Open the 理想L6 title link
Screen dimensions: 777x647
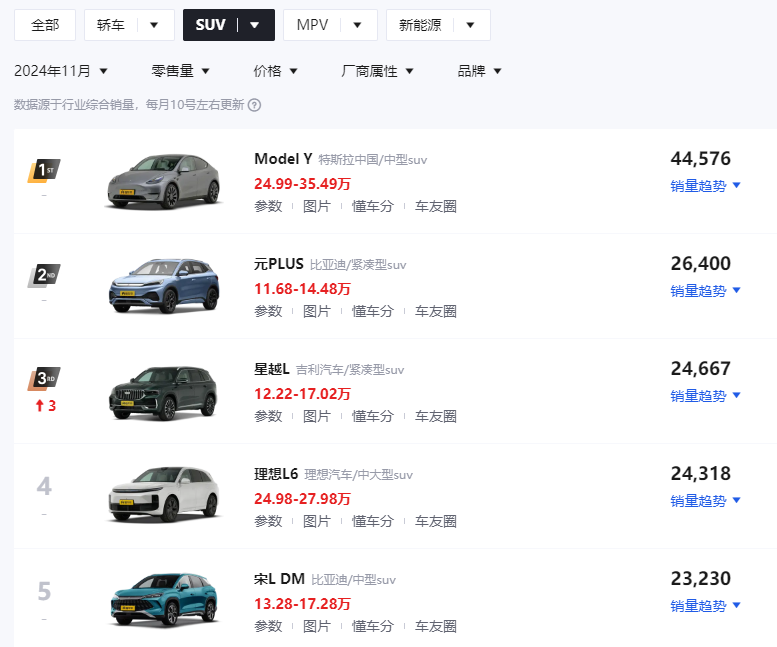coord(276,474)
